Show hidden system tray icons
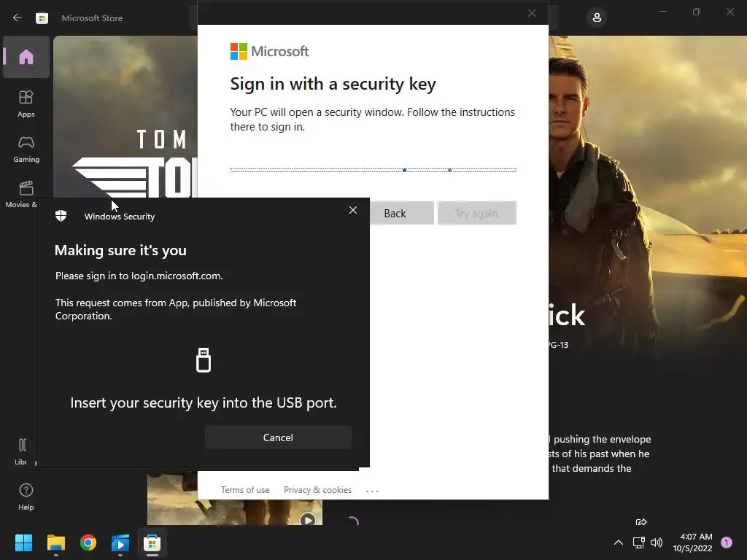747x560 pixels. (619, 542)
